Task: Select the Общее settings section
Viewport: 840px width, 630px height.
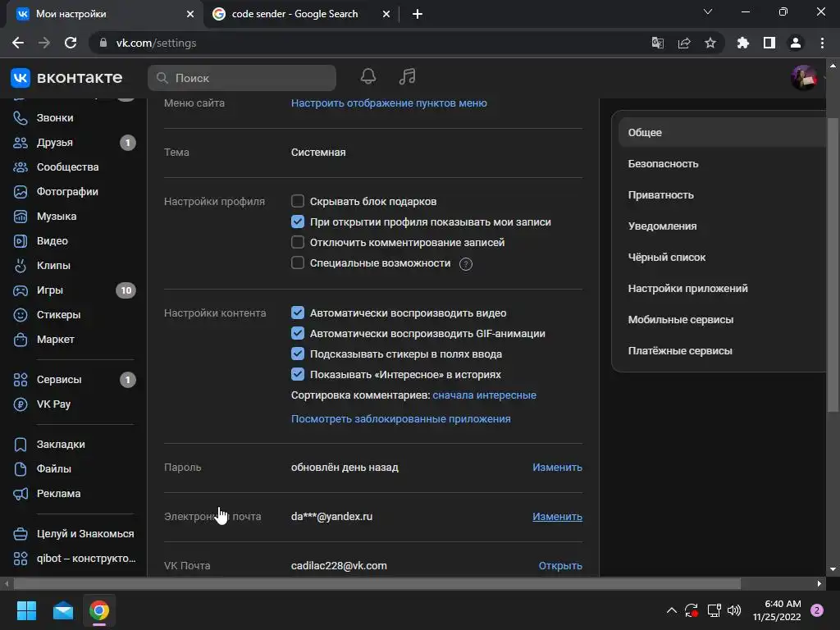Action: 722,132
